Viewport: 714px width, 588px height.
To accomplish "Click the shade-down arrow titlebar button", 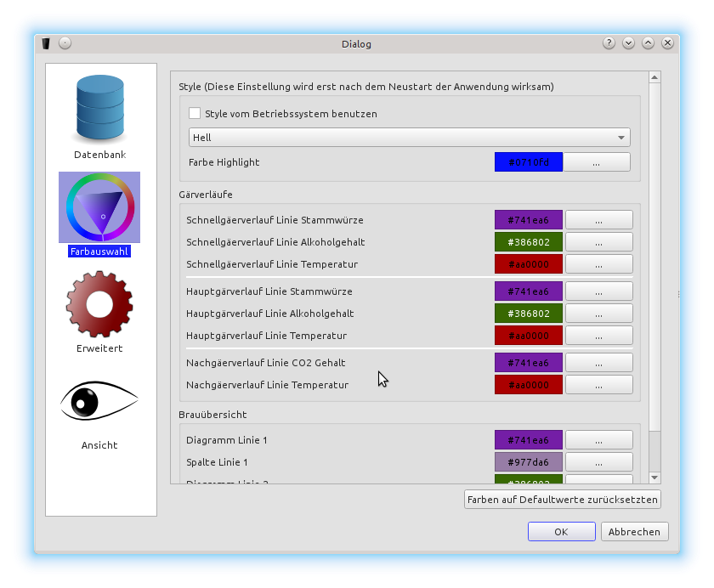I will tap(628, 43).
